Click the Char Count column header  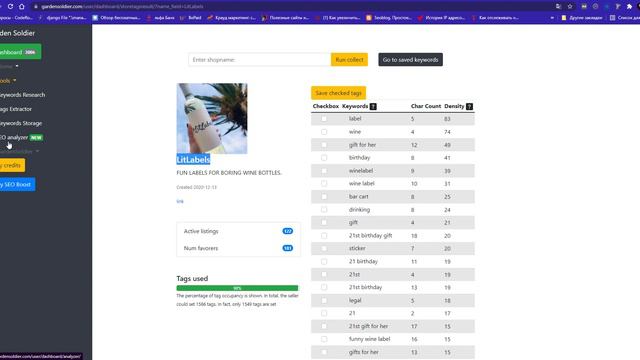[x=426, y=106]
